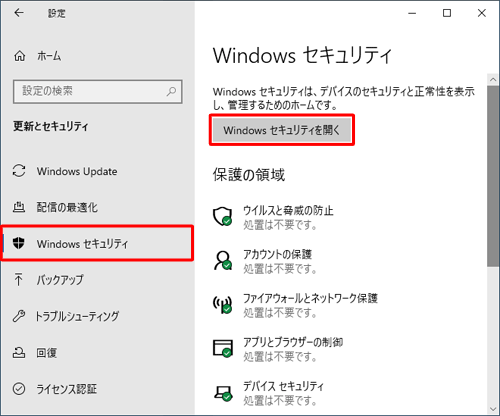Click the vertical scrollbar thumb
500x416 pixels.
point(492,176)
